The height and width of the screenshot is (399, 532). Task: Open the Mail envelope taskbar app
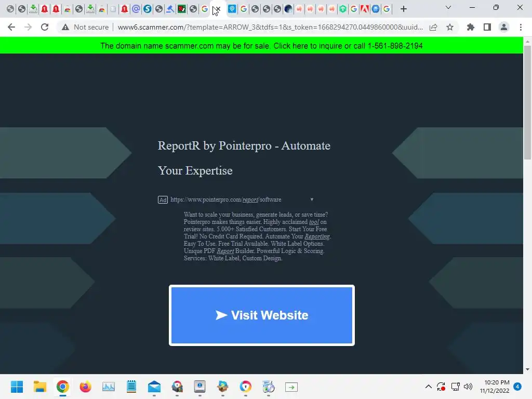coord(154,387)
